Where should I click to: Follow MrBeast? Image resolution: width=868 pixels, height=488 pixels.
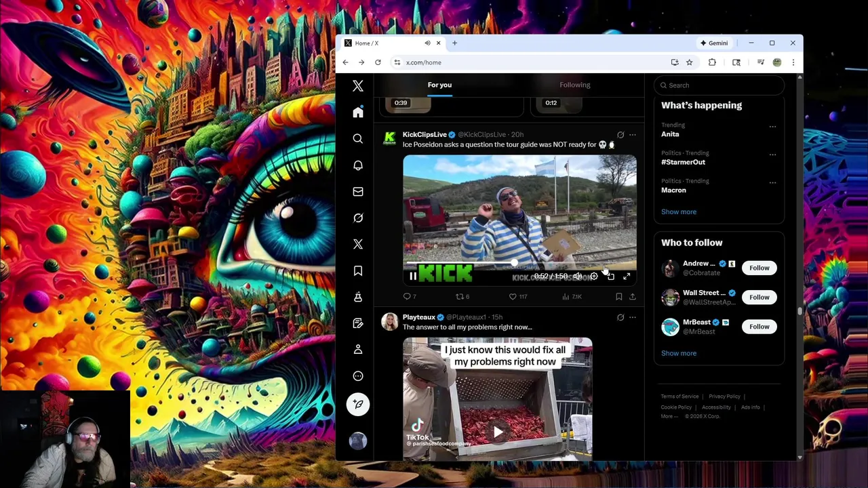[759, 327]
